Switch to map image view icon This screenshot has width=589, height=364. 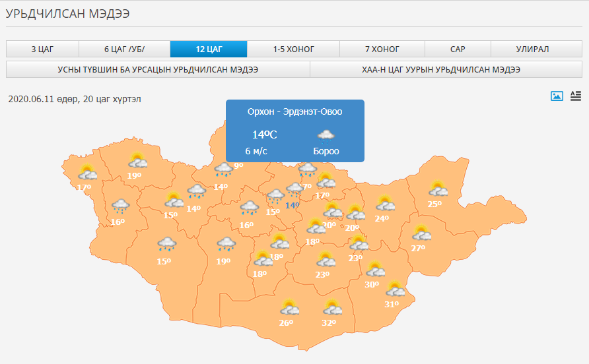coord(557,96)
